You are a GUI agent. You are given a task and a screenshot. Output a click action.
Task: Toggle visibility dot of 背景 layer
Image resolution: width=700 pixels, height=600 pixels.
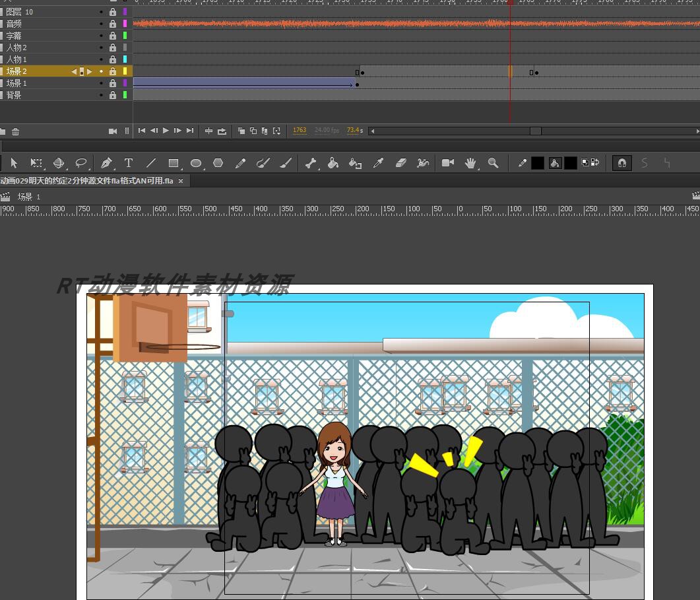click(102, 95)
